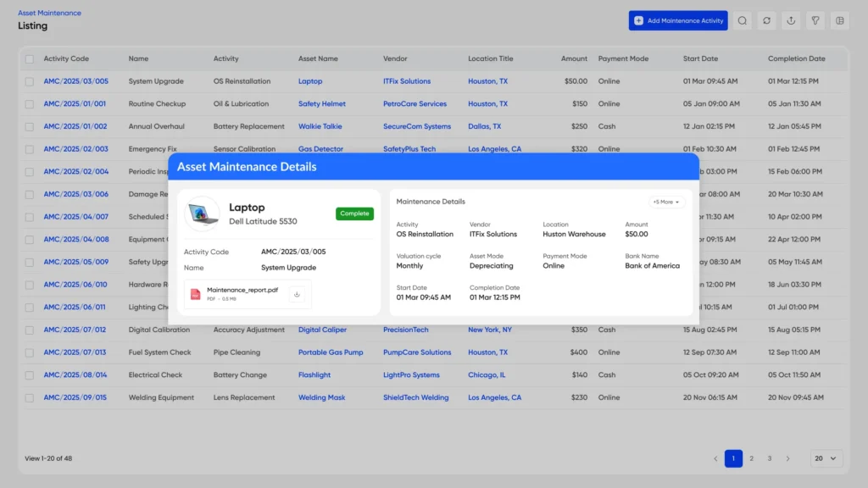Open the rows-per-page dropdown showing 20
The width and height of the screenshot is (868, 488).
point(826,458)
